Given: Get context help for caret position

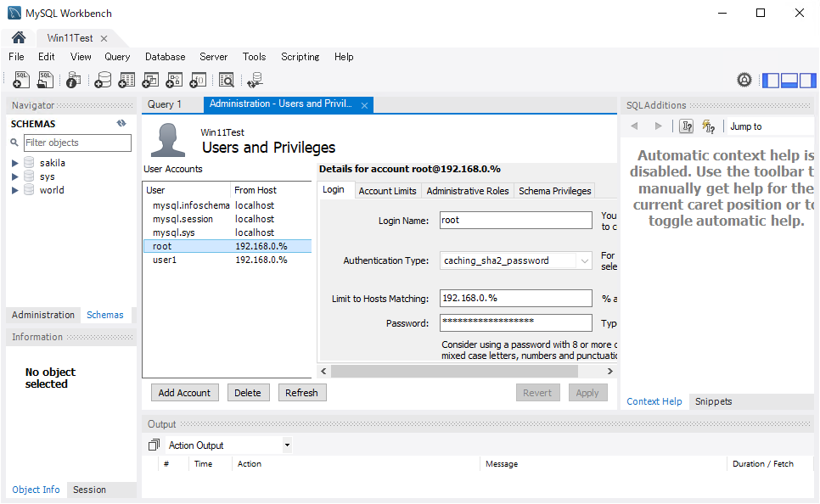Looking at the screenshot, I should [x=687, y=126].
